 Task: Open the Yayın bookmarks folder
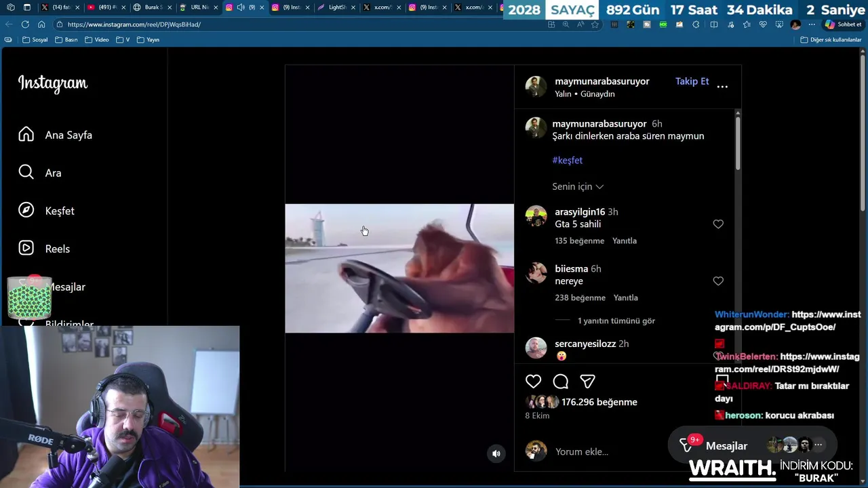148,40
